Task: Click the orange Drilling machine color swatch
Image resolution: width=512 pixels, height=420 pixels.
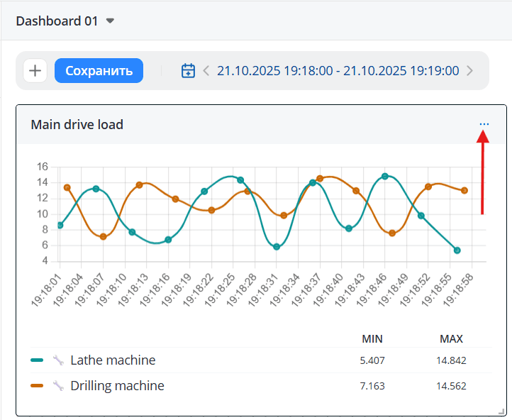Action: pos(38,387)
